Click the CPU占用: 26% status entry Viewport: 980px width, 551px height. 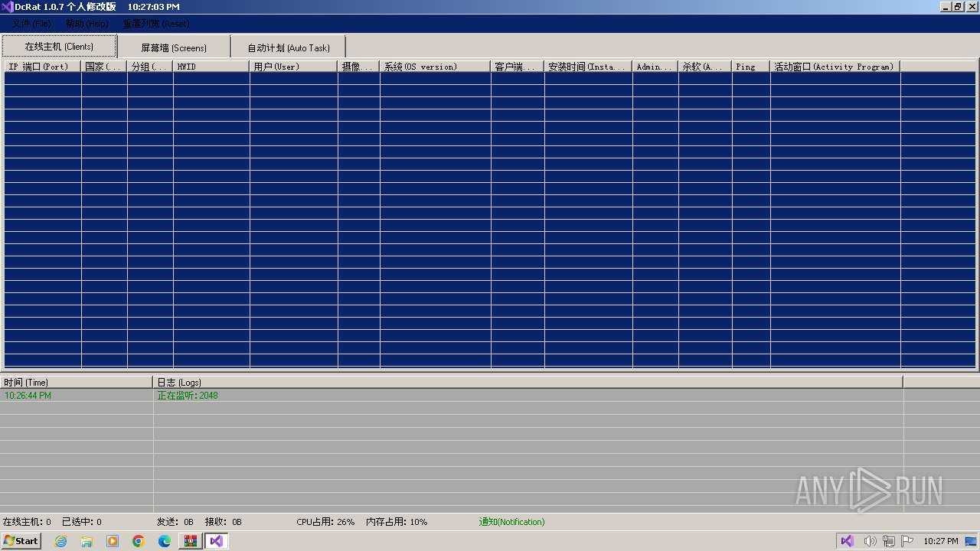325,522
